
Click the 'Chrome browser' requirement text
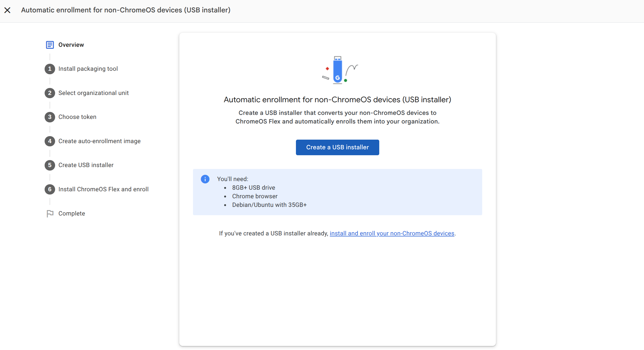point(255,196)
